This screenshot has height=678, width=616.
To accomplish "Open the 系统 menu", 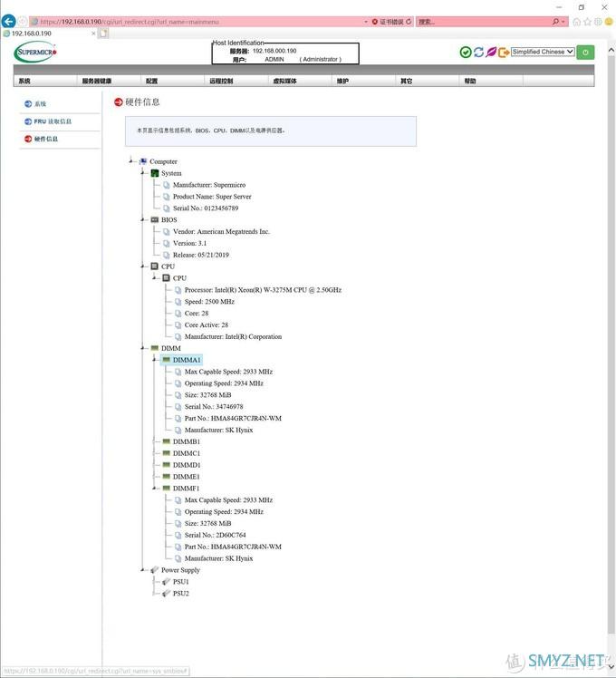I will 24,81.
